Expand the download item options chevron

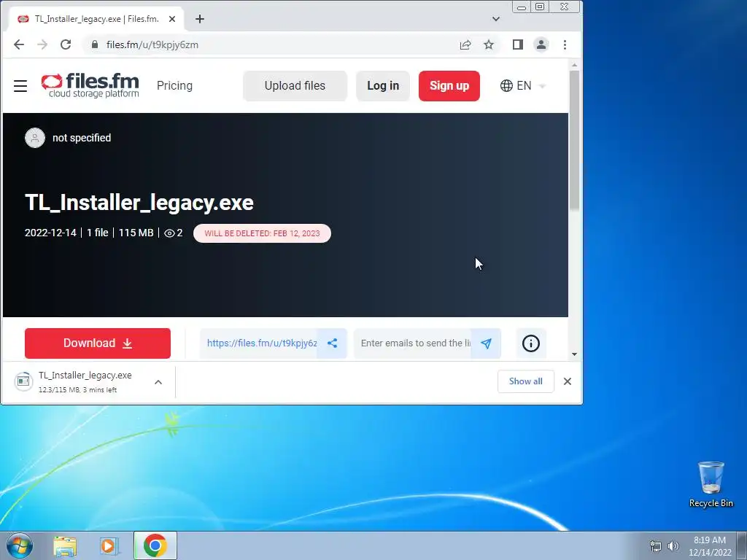[158, 382]
